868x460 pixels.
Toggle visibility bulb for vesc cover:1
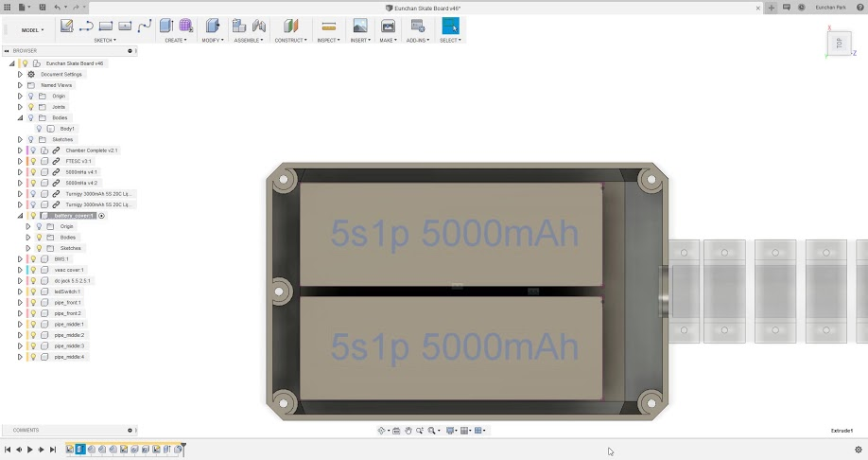coord(33,270)
